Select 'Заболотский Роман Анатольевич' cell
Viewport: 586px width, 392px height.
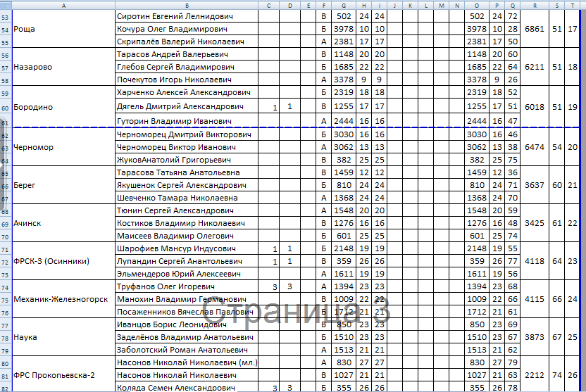click(x=187, y=350)
